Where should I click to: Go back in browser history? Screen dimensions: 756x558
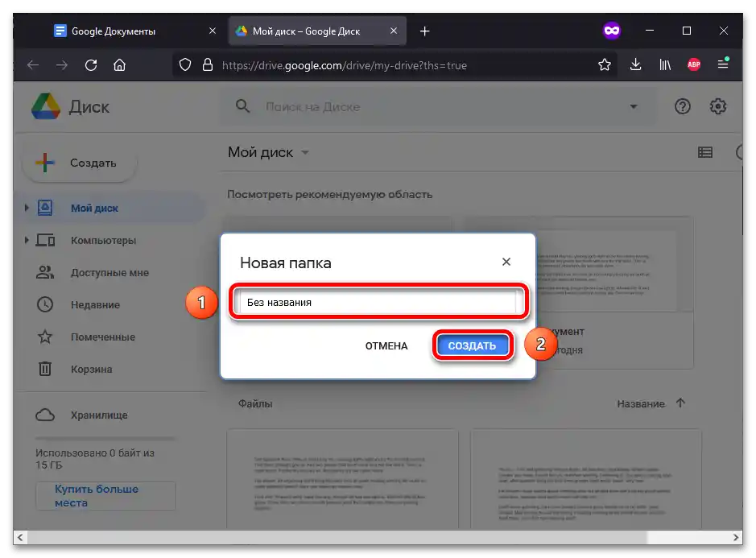[x=33, y=65]
